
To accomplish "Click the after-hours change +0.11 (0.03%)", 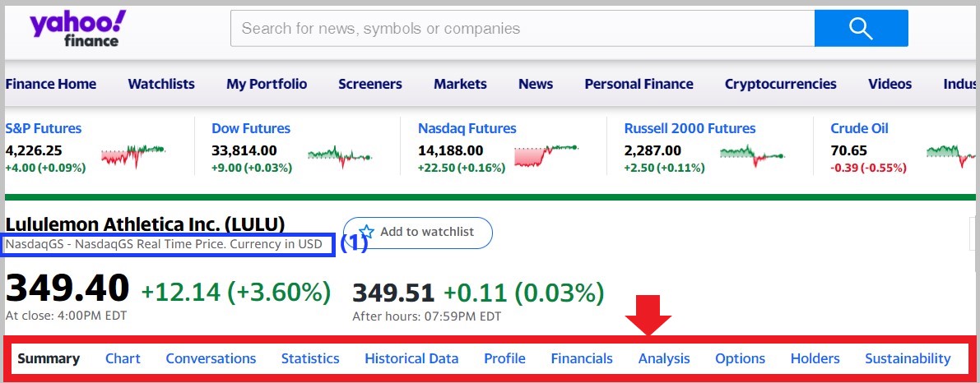I will pyautogui.click(x=524, y=293).
